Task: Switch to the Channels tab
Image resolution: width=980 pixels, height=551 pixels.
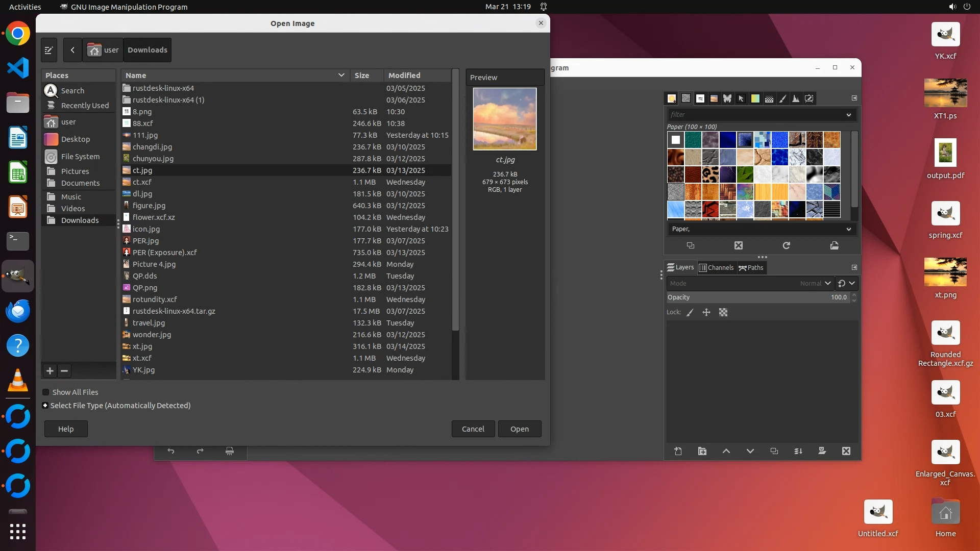Action: 716,267
